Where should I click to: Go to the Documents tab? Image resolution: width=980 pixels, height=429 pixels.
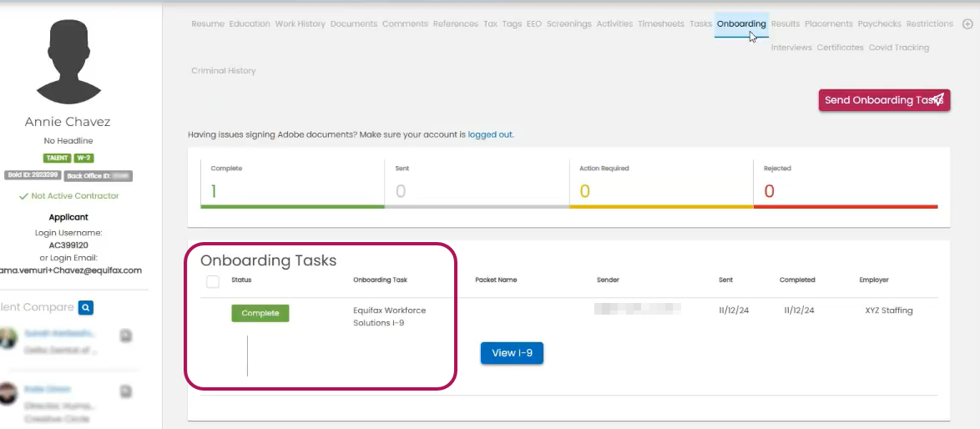point(354,23)
